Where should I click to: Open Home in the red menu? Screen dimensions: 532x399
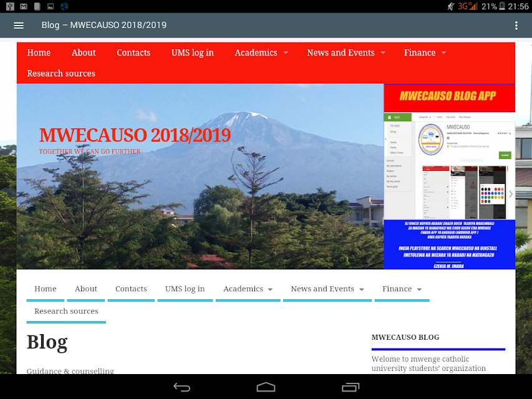(39, 52)
